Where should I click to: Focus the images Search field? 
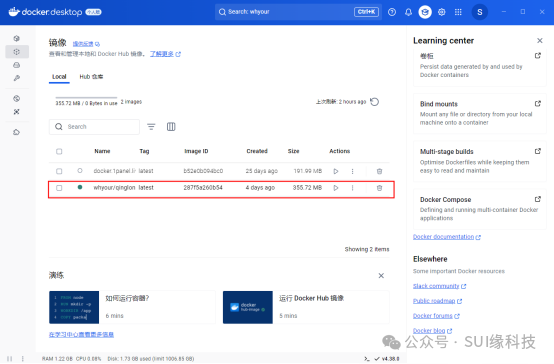tap(94, 127)
